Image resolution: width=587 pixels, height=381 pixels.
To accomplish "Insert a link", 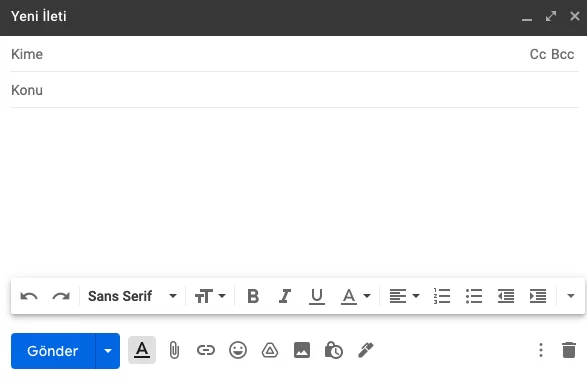I will point(206,350).
